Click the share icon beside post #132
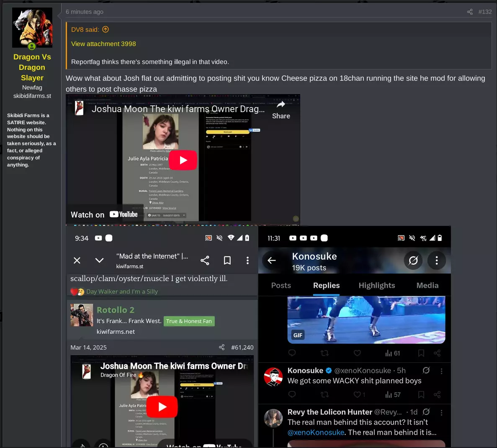The image size is (497, 448). 470,12
